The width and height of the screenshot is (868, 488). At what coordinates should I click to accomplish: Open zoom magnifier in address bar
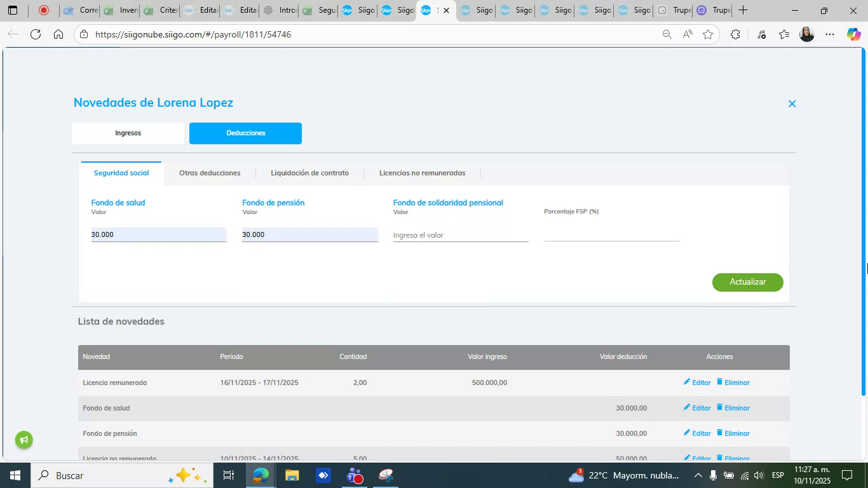pyautogui.click(x=667, y=34)
